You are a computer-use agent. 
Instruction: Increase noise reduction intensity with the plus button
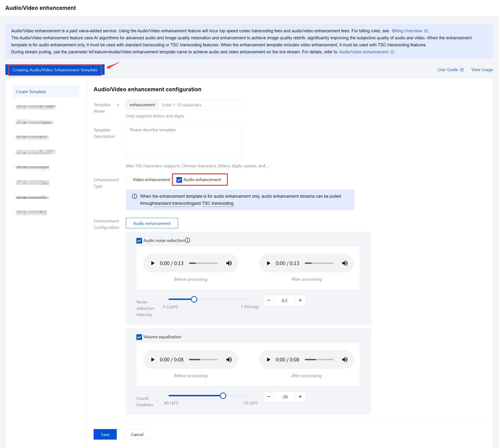click(x=300, y=300)
